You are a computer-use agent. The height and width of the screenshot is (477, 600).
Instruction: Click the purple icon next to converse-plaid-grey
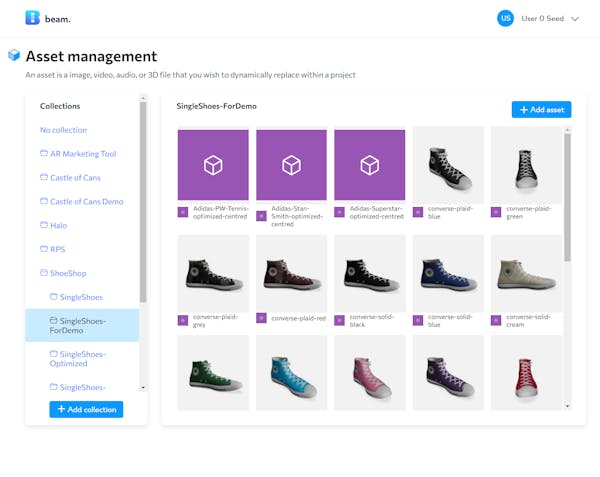pos(183,321)
